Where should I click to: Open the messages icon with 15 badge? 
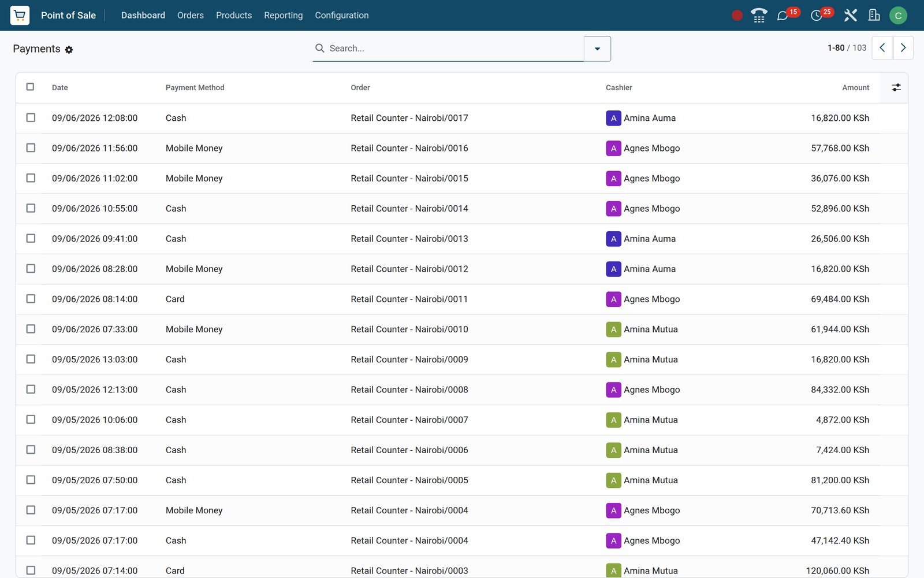[783, 16]
